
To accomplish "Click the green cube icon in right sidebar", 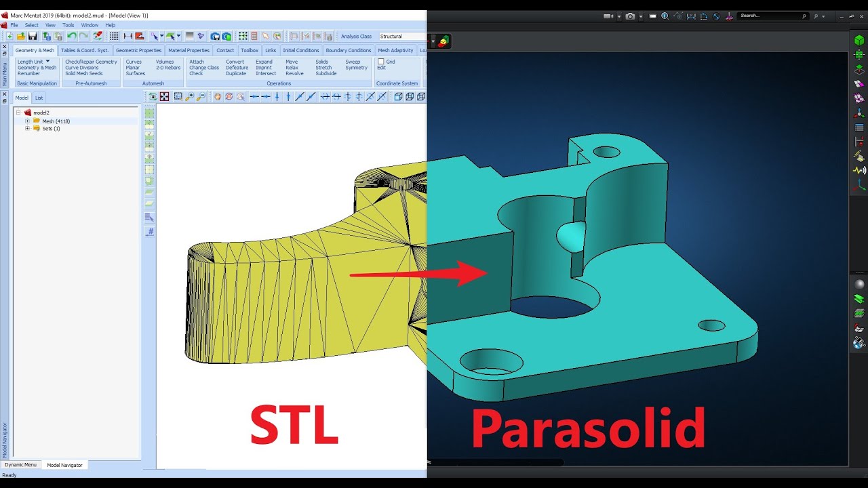I will (859, 41).
